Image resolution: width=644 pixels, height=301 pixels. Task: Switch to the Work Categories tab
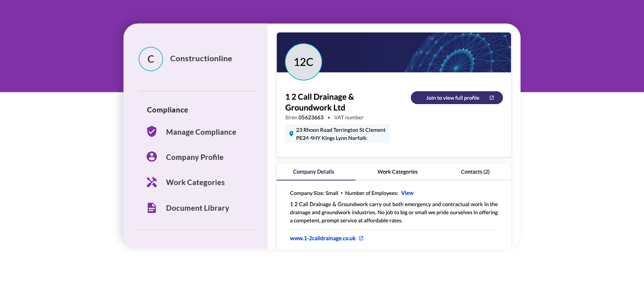tap(398, 172)
